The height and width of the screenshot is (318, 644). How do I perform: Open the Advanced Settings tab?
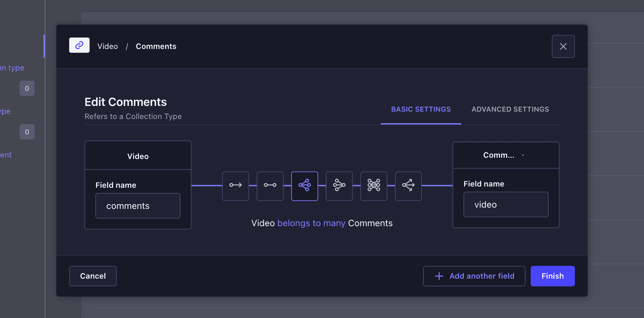pyautogui.click(x=510, y=109)
